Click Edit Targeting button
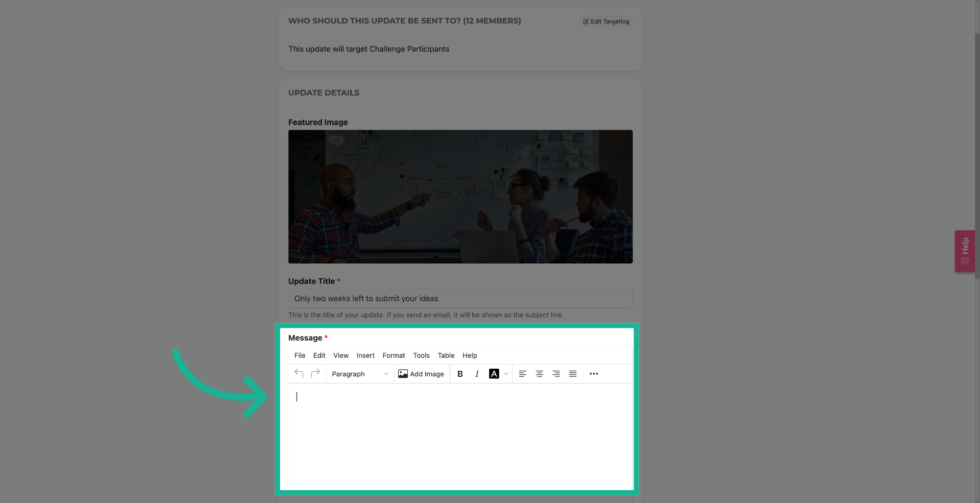The width and height of the screenshot is (980, 503). (606, 21)
